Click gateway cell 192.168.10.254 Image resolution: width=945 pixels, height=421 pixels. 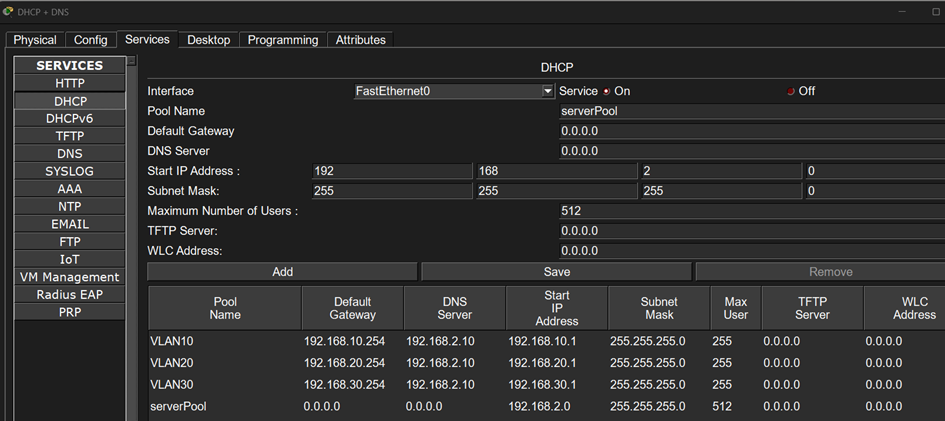coord(344,341)
